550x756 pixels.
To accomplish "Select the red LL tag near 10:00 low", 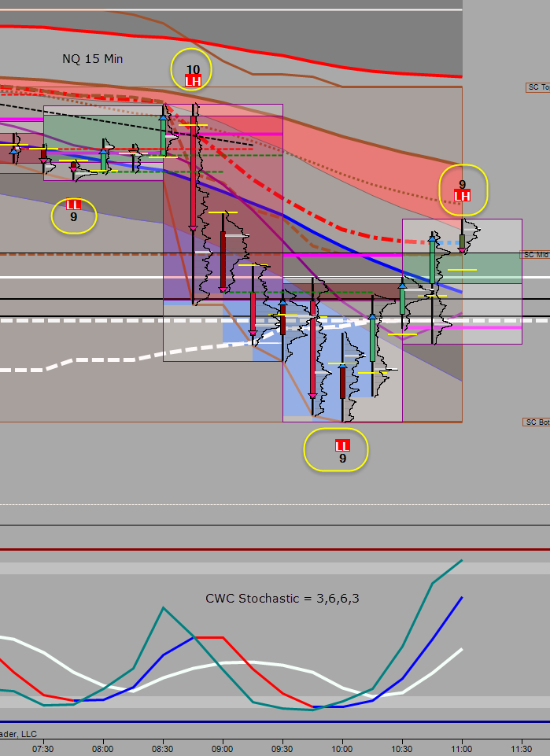I will (342, 445).
